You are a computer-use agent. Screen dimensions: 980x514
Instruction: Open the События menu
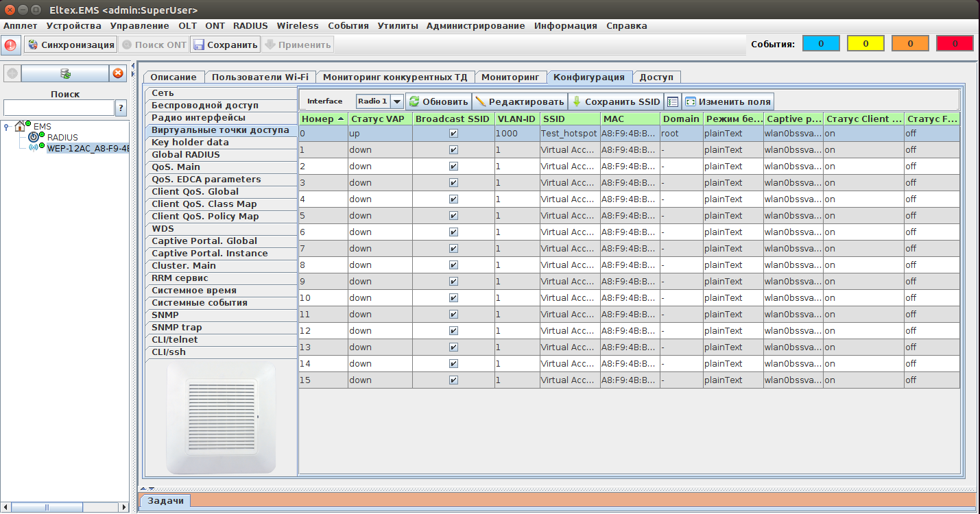tap(348, 25)
